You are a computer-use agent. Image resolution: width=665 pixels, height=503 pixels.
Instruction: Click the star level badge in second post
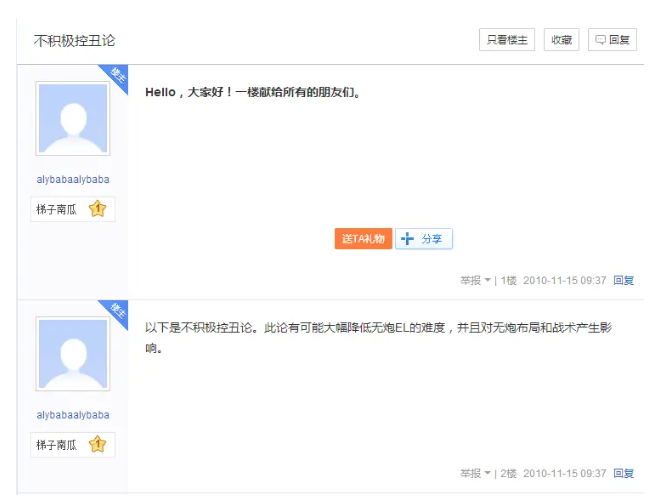click(97, 445)
